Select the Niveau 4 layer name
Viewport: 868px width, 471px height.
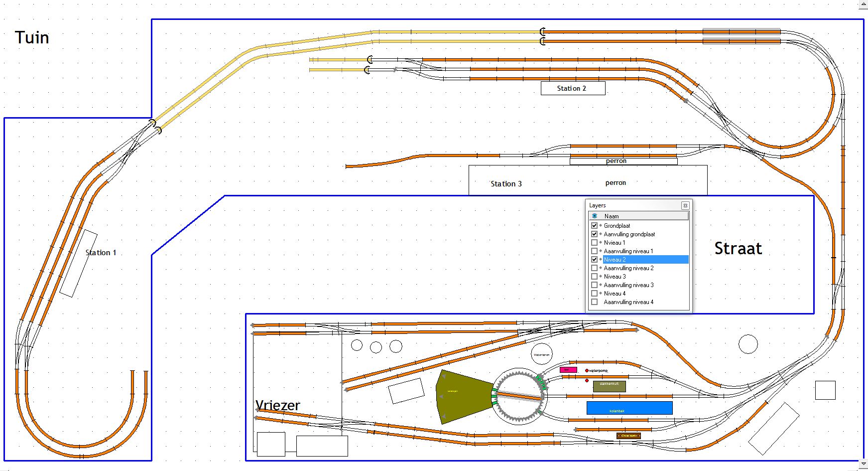(x=615, y=294)
